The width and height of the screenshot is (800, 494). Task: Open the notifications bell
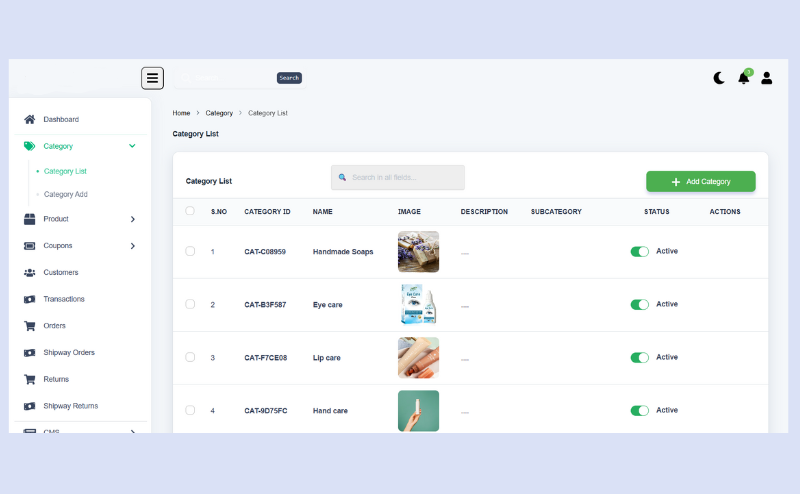tap(743, 78)
